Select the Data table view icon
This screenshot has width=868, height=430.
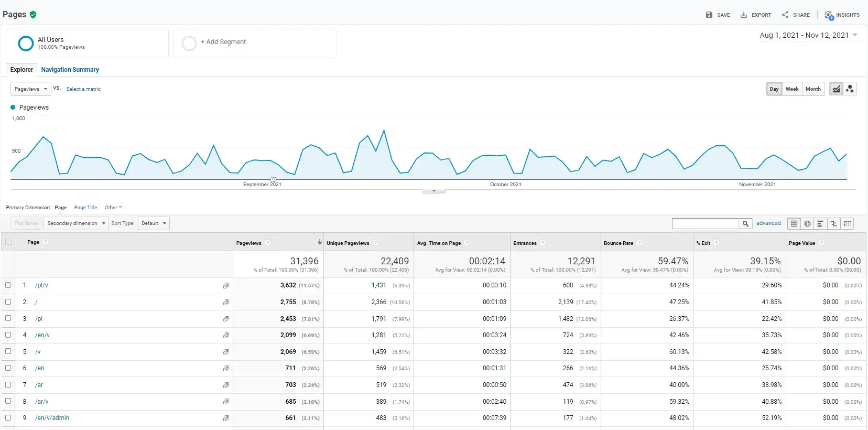pyautogui.click(x=794, y=224)
